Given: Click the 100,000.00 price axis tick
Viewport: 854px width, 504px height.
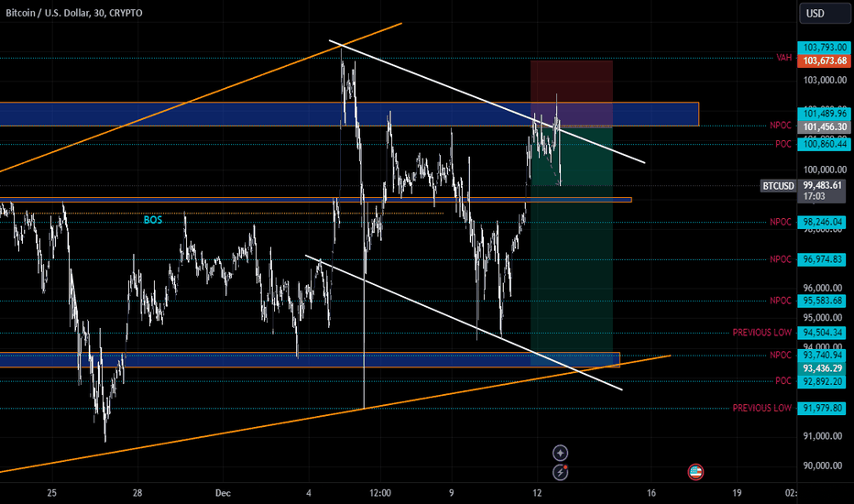Looking at the screenshot, I should point(825,170).
